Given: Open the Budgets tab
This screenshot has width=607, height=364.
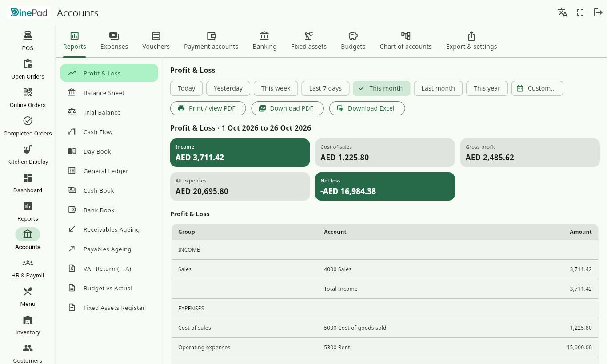Looking at the screenshot, I should click(x=353, y=41).
